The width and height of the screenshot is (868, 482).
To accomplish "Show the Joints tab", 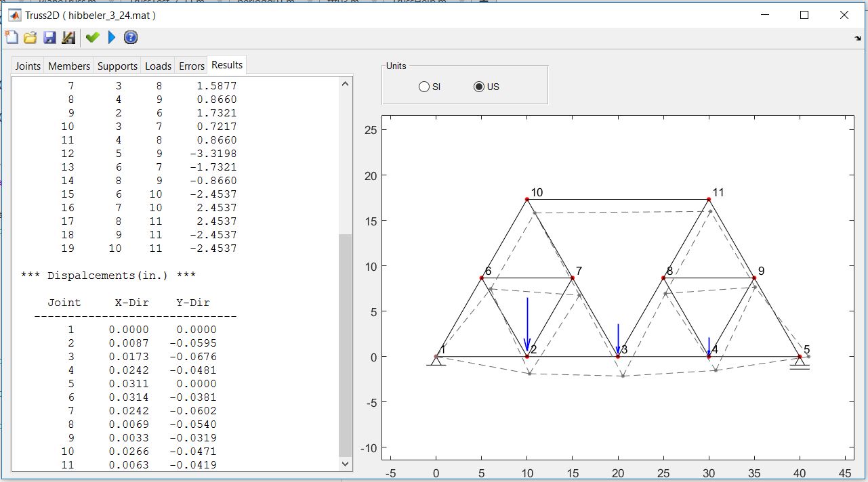I will coord(27,64).
